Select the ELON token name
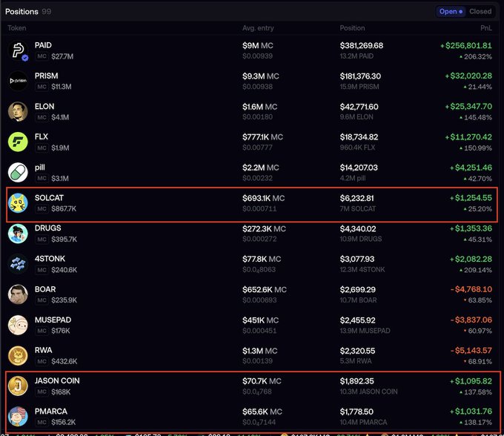Screen dimensions: 504x436 coord(44,107)
